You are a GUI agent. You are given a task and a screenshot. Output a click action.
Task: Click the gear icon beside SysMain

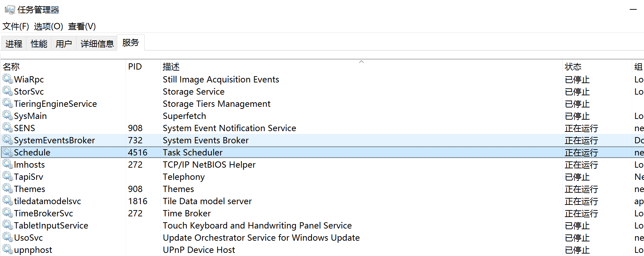pos(8,115)
